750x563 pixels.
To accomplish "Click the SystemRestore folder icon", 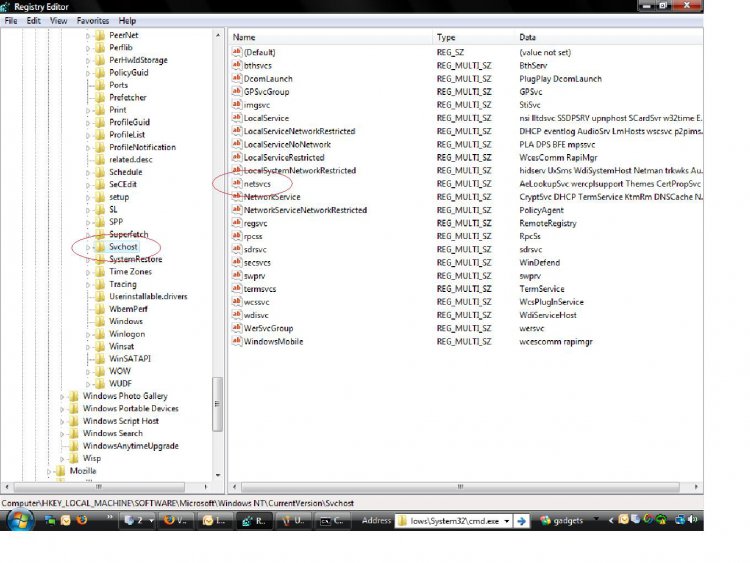I will coord(100,259).
